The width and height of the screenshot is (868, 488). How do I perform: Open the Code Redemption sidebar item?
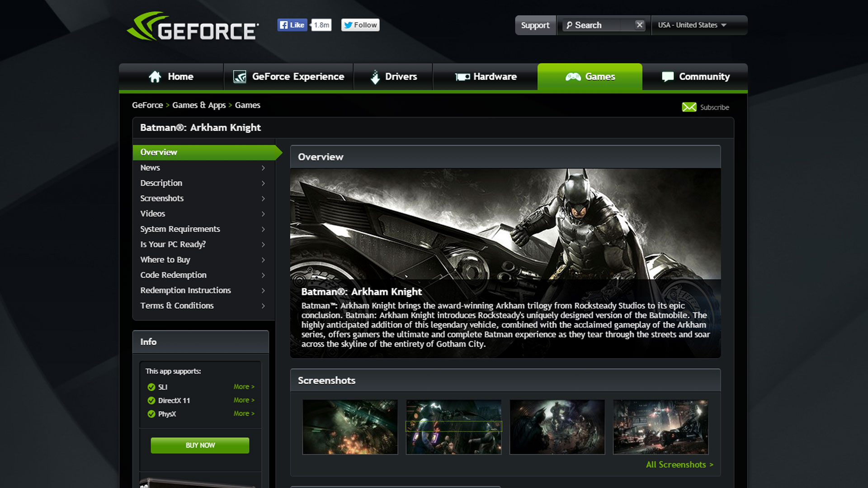click(173, 275)
